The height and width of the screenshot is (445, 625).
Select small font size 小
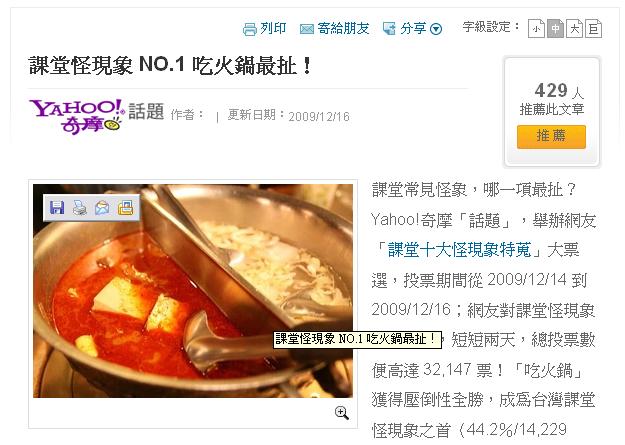click(536, 29)
